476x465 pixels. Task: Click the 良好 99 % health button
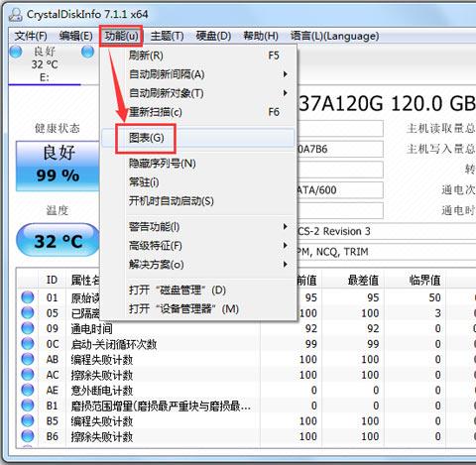58,166
